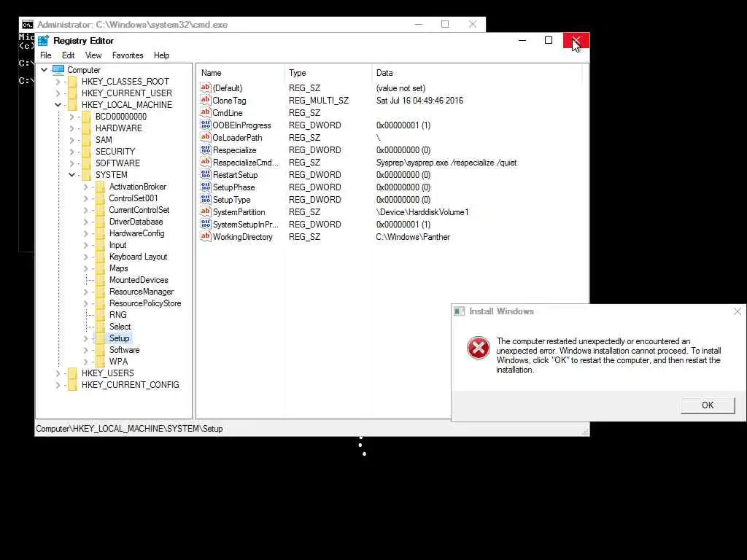Open the File menu
The height and width of the screenshot is (560, 747).
(46, 55)
